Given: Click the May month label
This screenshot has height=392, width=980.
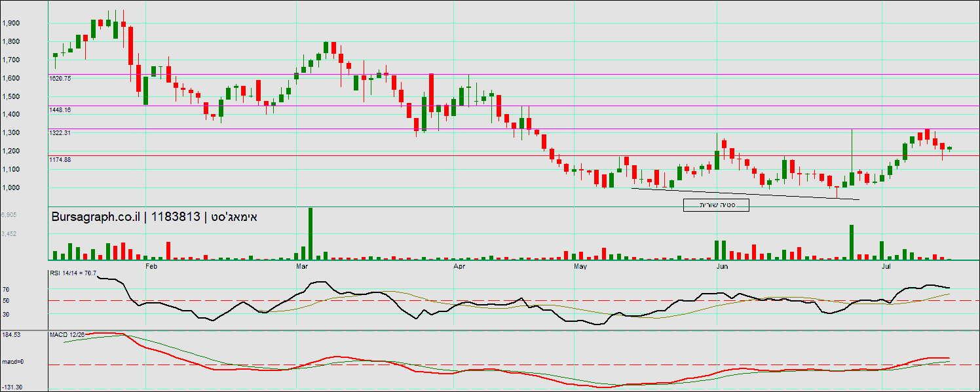Looking at the screenshot, I should click(x=581, y=267).
